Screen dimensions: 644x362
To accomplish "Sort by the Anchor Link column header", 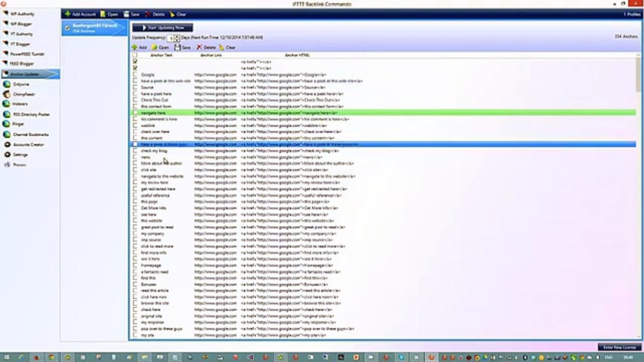I will tap(211, 55).
